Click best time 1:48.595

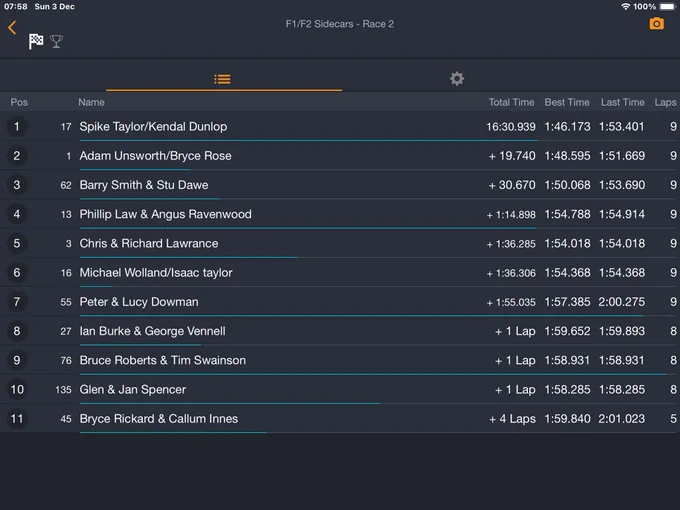tap(567, 156)
